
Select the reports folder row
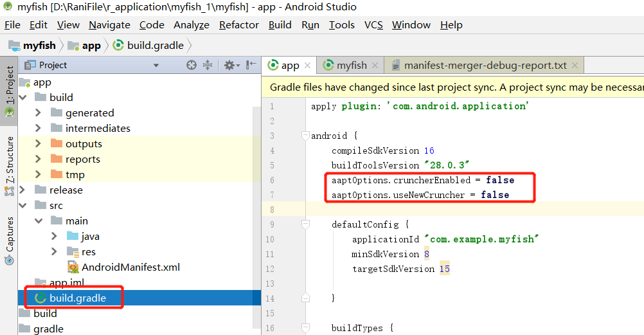(139, 159)
